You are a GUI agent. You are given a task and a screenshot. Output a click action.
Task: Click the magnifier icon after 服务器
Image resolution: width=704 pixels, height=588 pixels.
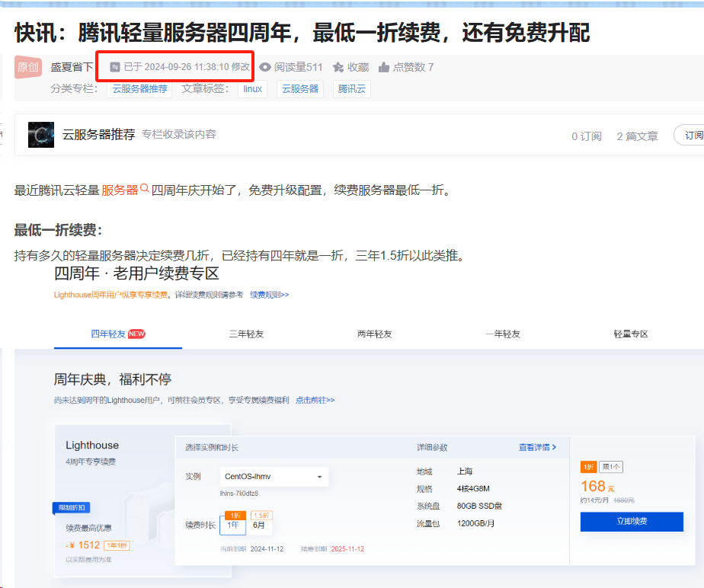point(145,189)
